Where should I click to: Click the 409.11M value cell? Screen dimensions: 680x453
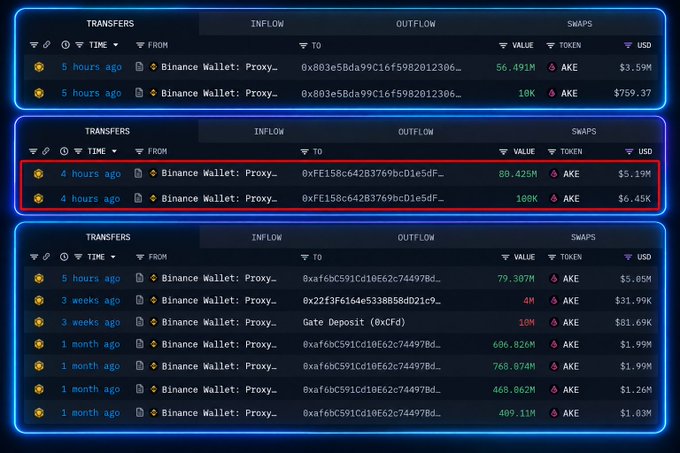click(x=517, y=413)
